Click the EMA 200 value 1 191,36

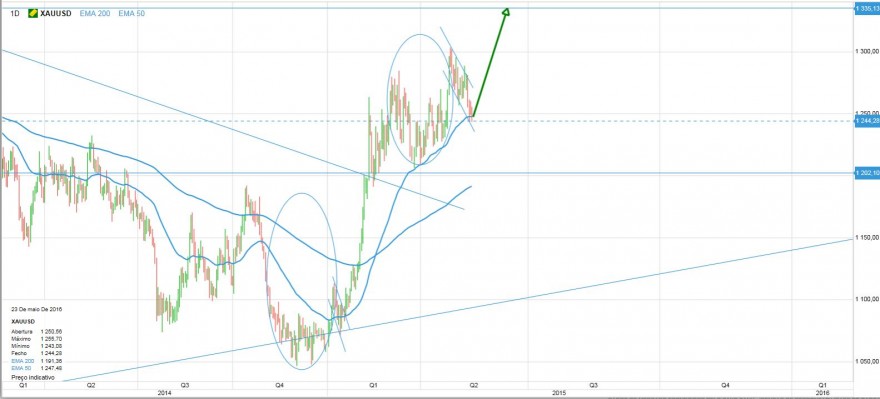point(51,361)
